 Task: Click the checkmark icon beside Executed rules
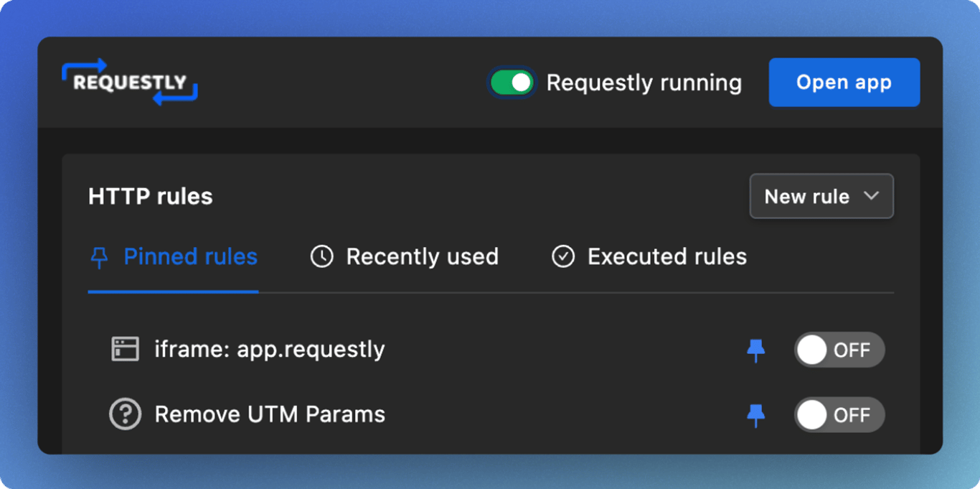pos(563,257)
